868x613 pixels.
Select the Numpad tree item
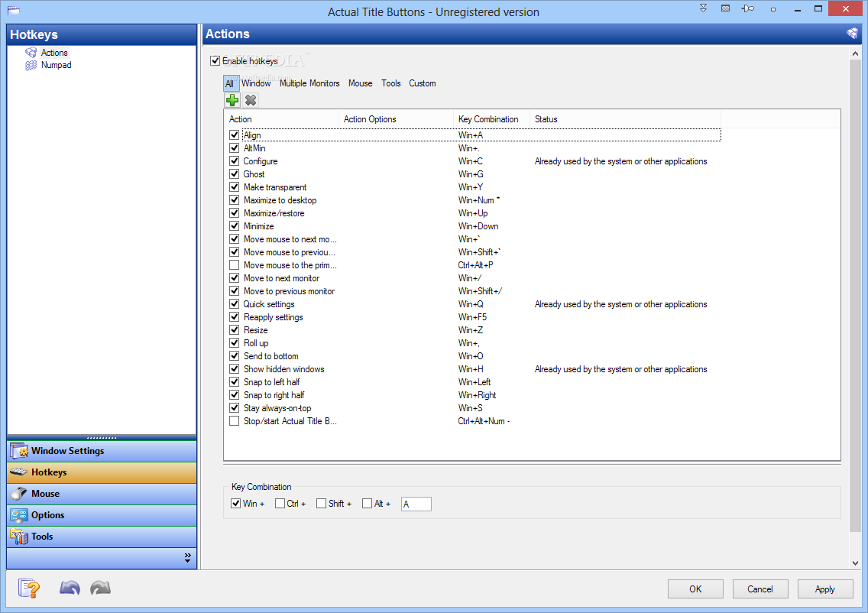(56, 65)
